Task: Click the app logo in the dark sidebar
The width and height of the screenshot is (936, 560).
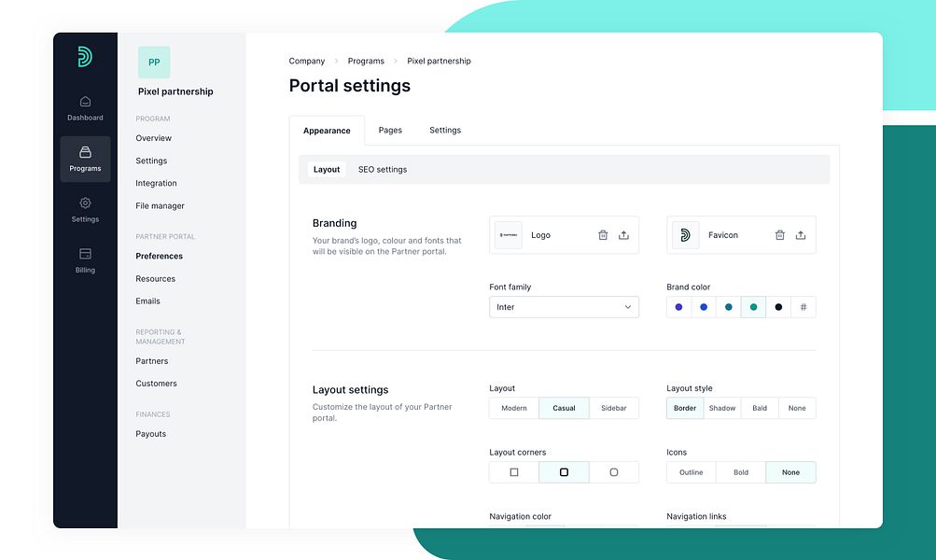Action: (85, 57)
